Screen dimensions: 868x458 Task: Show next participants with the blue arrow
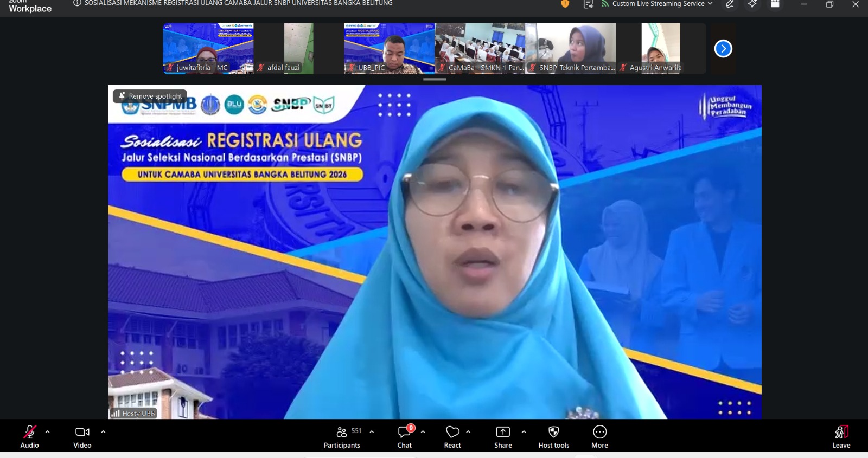point(723,49)
